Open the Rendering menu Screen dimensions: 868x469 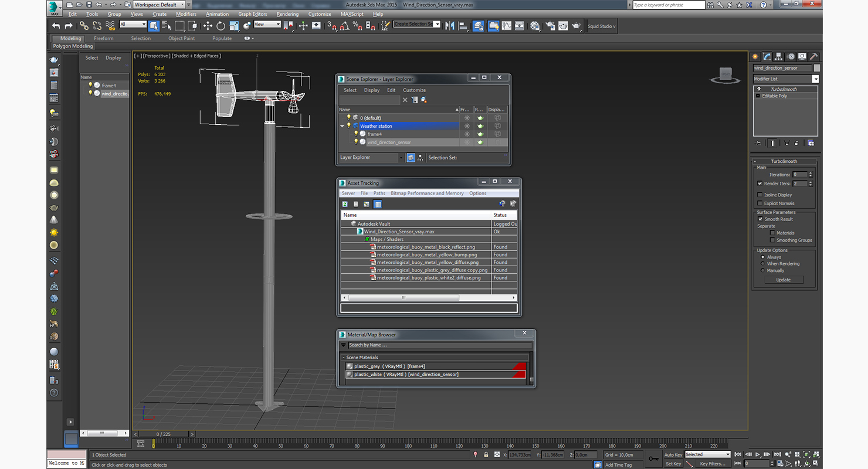(287, 14)
